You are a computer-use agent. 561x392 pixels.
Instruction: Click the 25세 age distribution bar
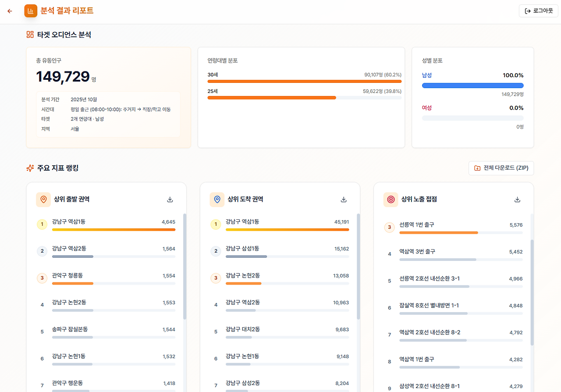[305, 98]
